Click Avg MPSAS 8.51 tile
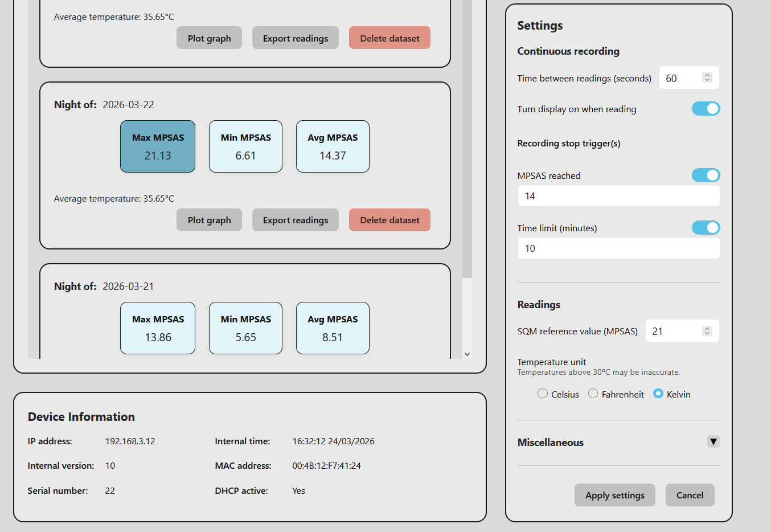Viewport: 771px width, 532px height. point(333,328)
